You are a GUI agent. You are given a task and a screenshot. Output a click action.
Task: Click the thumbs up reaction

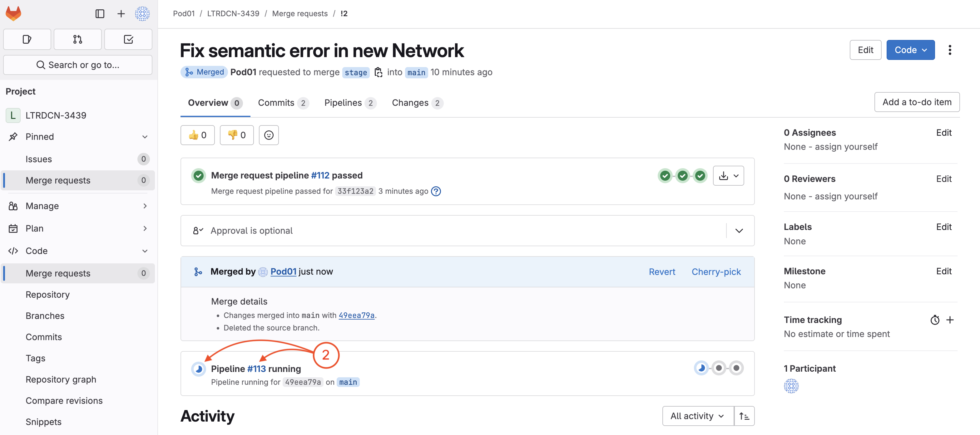(197, 135)
